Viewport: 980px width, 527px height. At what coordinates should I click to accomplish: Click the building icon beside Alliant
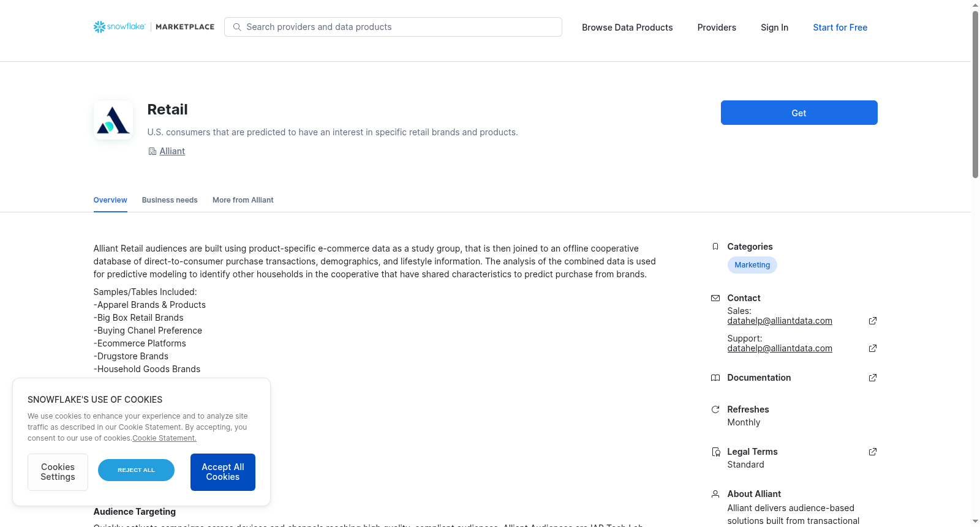[x=153, y=151]
